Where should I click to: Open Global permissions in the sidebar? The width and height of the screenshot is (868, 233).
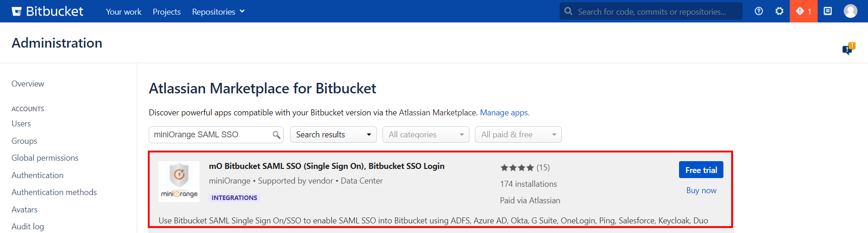(45, 158)
